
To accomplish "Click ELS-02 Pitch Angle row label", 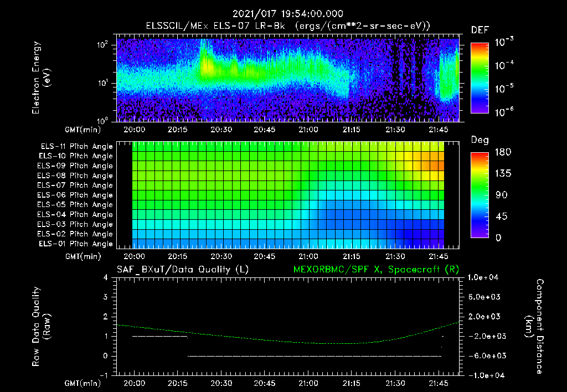I will coord(75,234).
